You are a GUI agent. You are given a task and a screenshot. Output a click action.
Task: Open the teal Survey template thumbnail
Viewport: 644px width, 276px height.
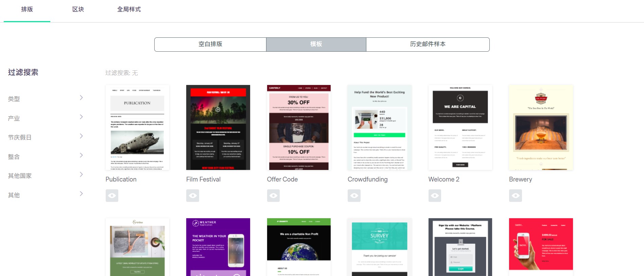click(x=379, y=247)
